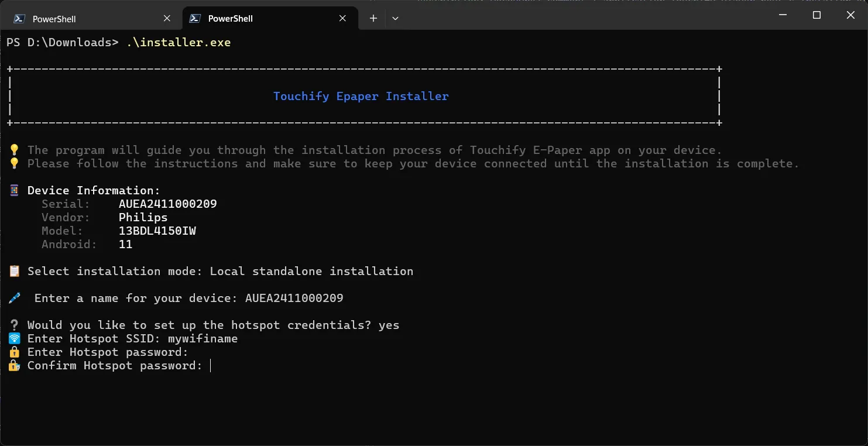
Task: Click lock icon beside Confirm Hotspot password
Action: pos(15,366)
